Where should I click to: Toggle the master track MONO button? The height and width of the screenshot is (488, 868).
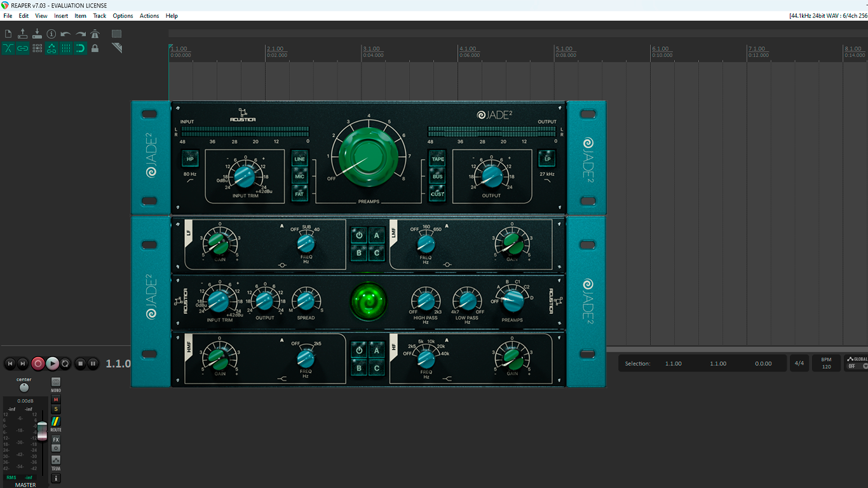click(56, 383)
